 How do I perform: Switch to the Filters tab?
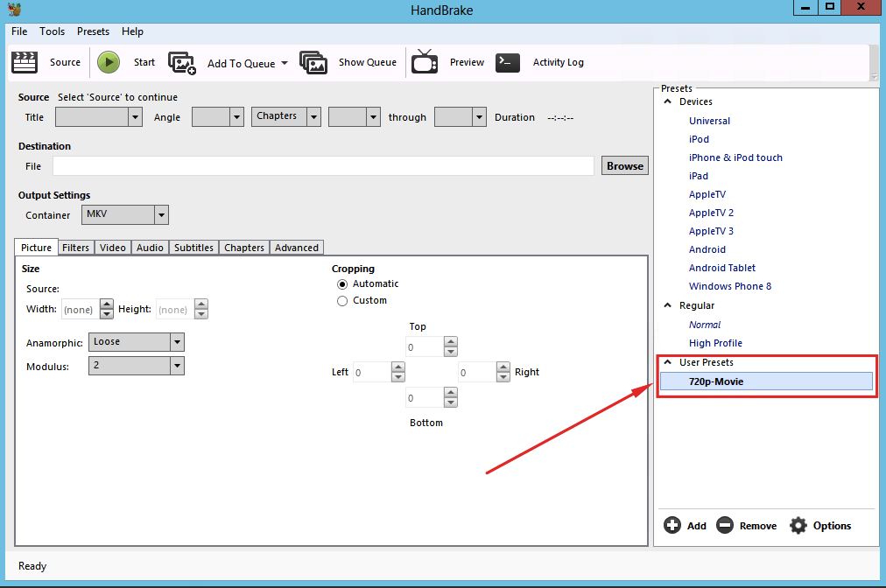(x=75, y=248)
